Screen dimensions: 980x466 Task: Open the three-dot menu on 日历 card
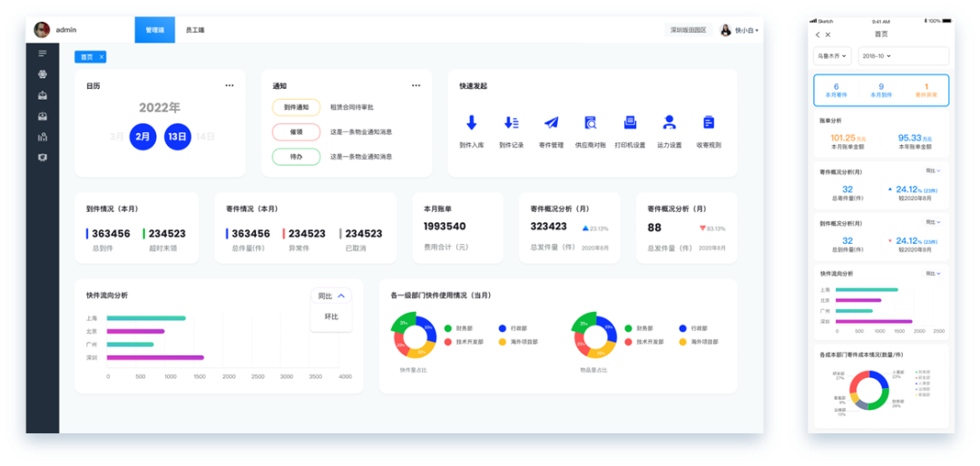(230, 85)
